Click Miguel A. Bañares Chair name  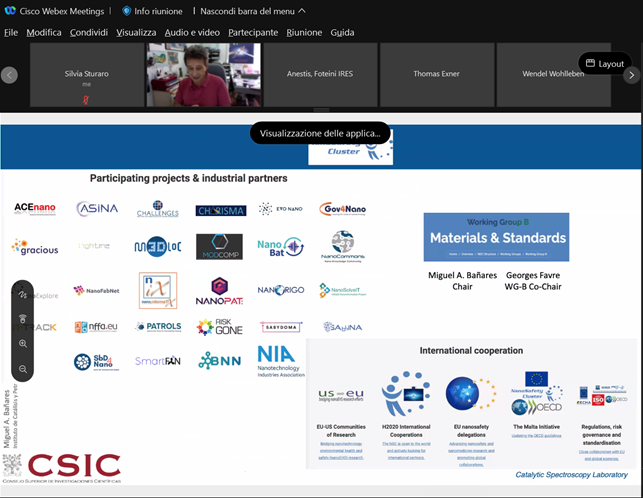click(463, 281)
